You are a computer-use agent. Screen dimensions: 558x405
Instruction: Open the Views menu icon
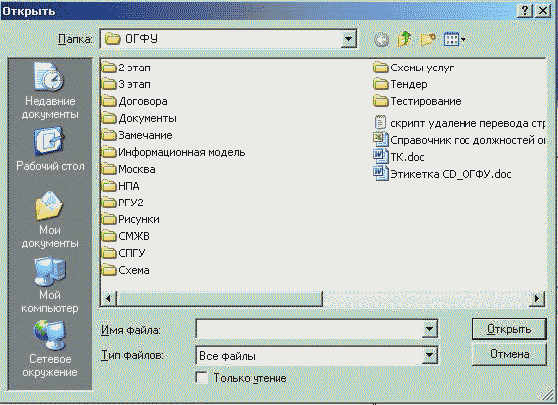(454, 39)
